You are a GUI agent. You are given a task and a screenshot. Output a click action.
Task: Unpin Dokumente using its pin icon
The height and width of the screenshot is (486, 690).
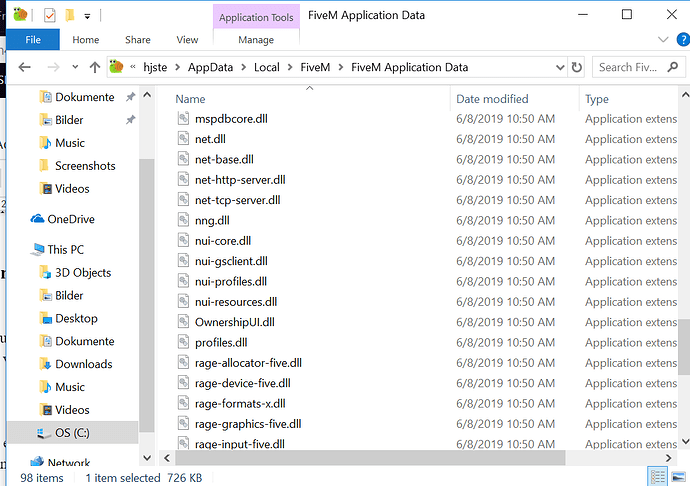(x=130, y=97)
